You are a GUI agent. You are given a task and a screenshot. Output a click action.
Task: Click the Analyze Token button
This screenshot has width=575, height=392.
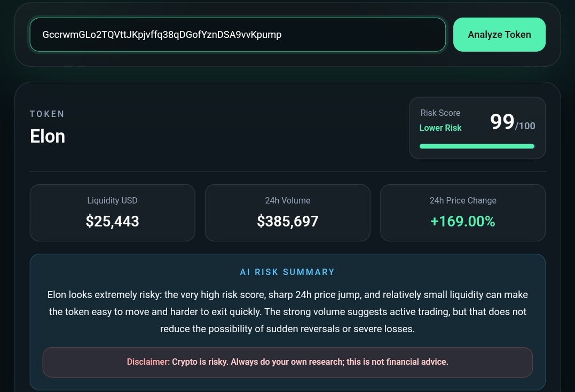click(x=499, y=35)
